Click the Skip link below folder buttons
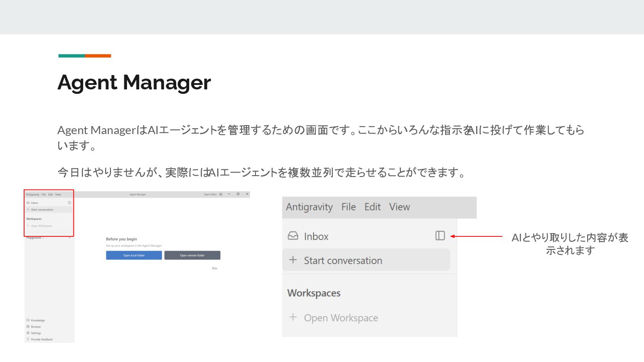This screenshot has width=644, height=362. (x=214, y=268)
